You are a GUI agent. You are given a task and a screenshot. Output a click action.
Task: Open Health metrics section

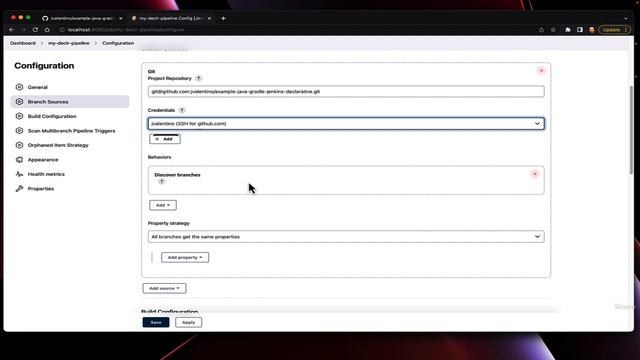point(46,174)
